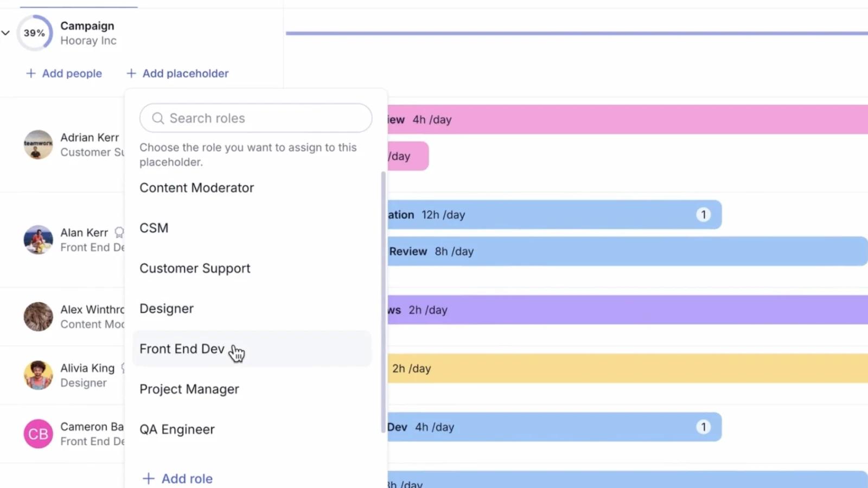Open Adrian Kerr's avatar
This screenshot has width=868, height=488.
pyautogui.click(x=38, y=144)
